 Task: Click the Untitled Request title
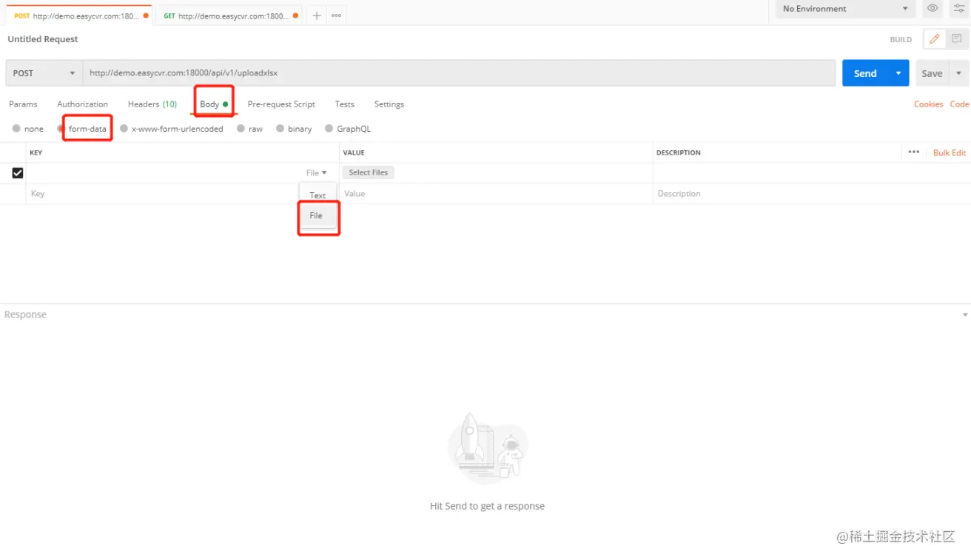pos(43,39)
